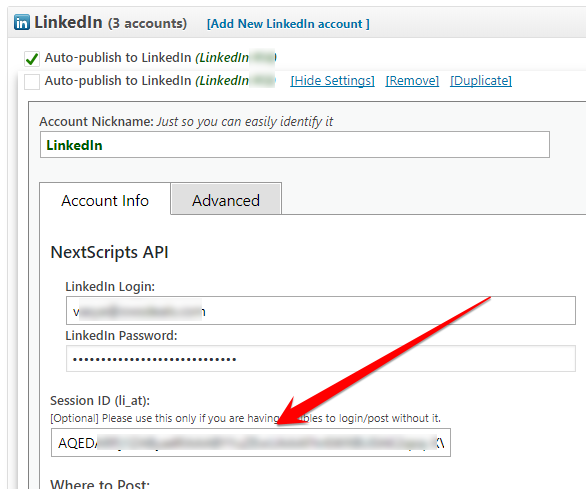The image size is (586, 489).
Task: Click the LinkedIn Password field
Action: click(x=321, y=359)
